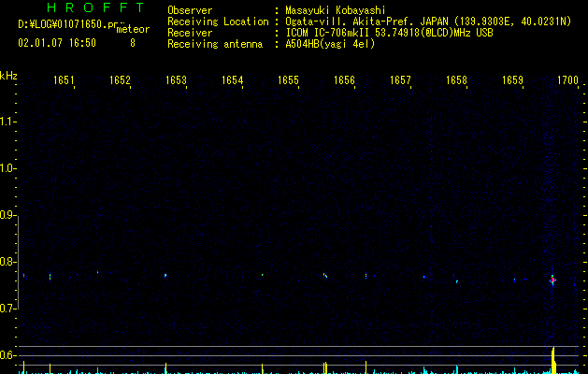Screen dimensions: 588x374
Task: Select antenna value A504HB(yagi 4el)
Action: click(330, 44)
